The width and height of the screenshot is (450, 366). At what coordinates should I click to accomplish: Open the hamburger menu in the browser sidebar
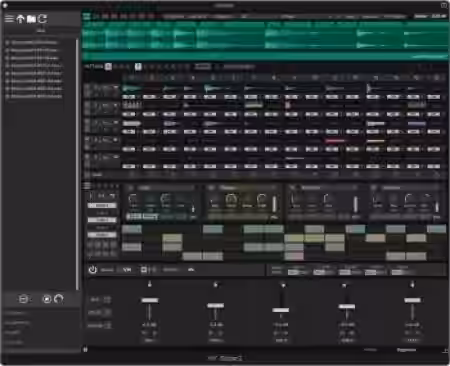[x=9, y=19]
